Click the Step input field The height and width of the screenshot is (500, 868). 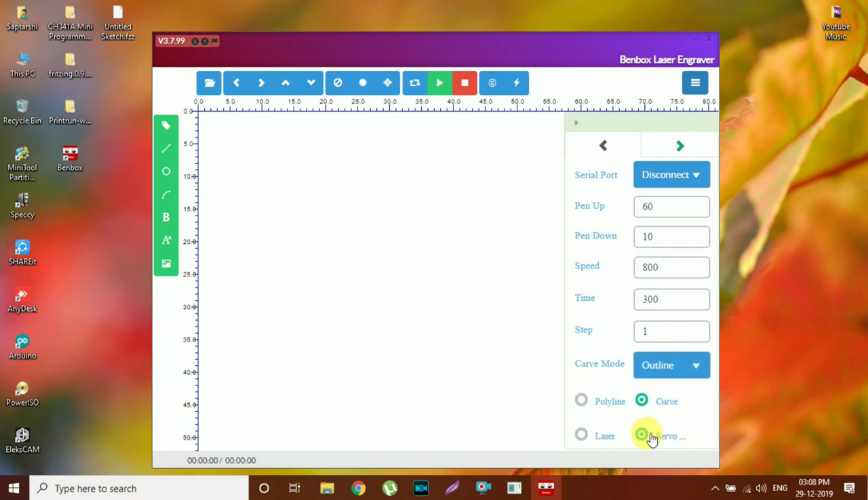671,331
